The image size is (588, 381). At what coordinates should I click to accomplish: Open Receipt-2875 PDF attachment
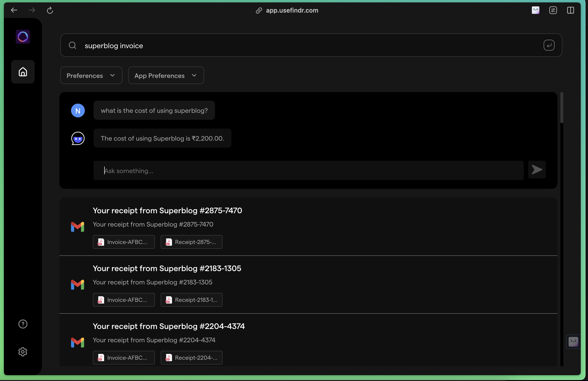coord(191,242)
